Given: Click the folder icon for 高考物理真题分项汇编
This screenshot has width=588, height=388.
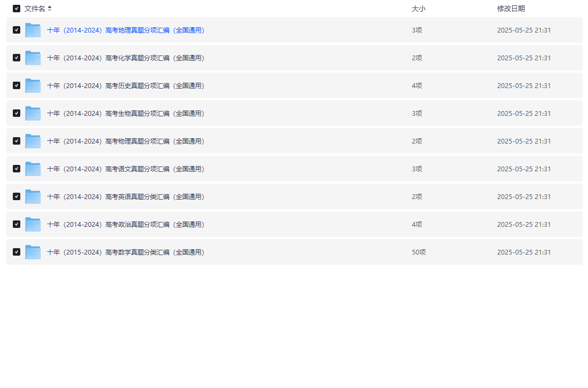Looking at the screenshot, I should [33, 141].
